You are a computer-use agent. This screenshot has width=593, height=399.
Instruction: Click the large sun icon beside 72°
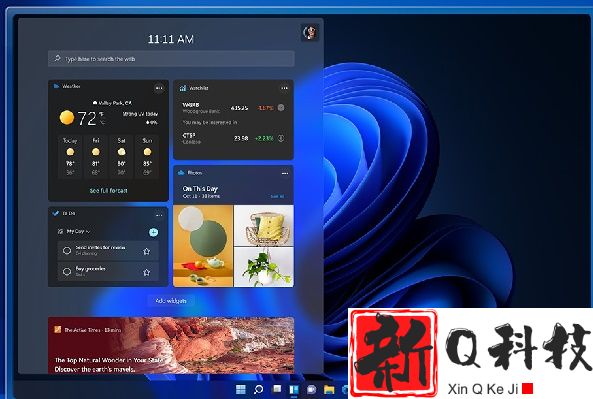click(67, 118)
